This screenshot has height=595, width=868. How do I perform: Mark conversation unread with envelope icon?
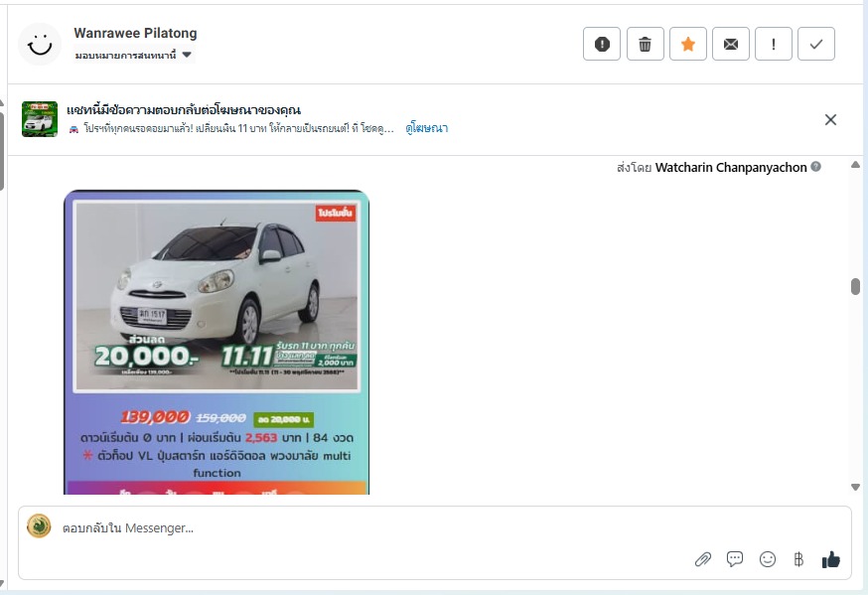(x=731, y=44)
